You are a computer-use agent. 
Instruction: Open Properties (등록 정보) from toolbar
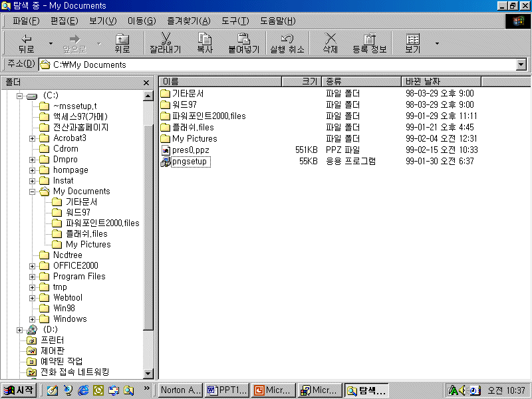(x=370, y=43)
